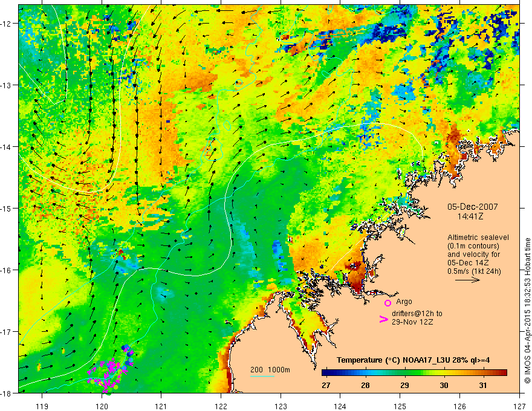Viewport: 532px width, 411px height.
Task: Click longitude axis label 124
Action: pos(340,406)
